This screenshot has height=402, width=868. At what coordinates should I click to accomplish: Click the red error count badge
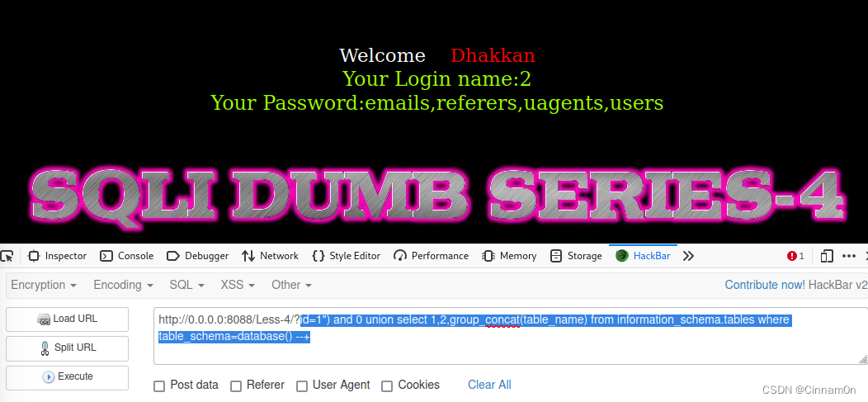tap(795, 256)
